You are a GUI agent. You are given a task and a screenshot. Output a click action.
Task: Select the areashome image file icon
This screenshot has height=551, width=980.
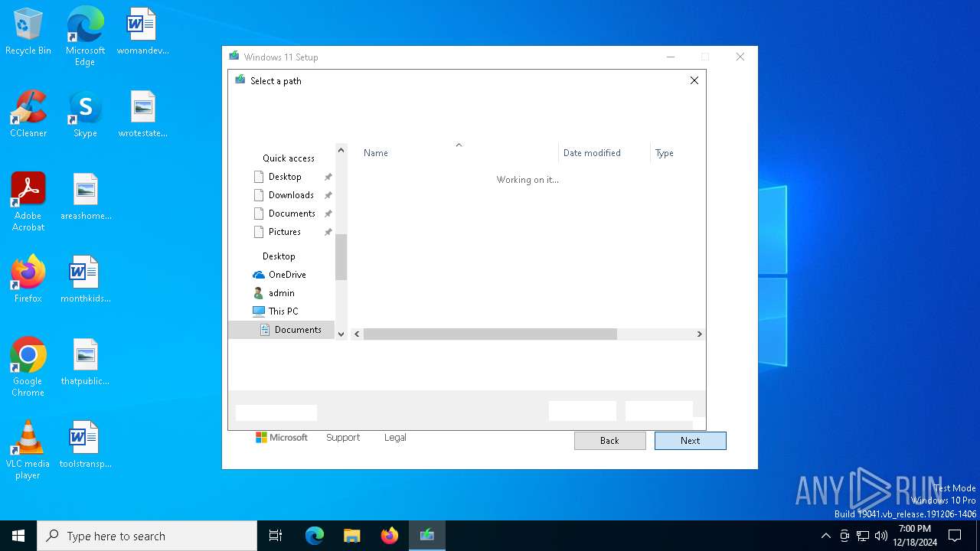tap(86, 197)
